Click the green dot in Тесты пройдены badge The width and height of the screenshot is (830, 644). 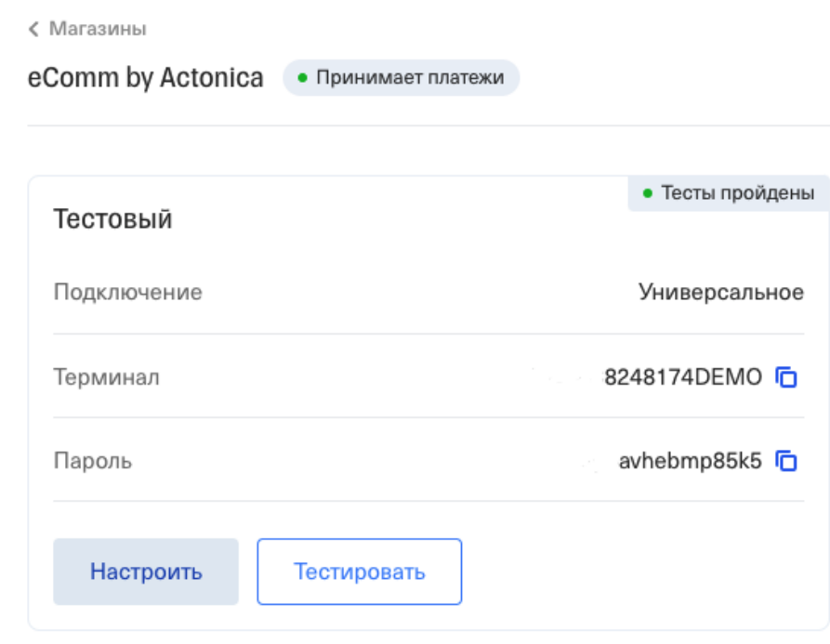648,194
